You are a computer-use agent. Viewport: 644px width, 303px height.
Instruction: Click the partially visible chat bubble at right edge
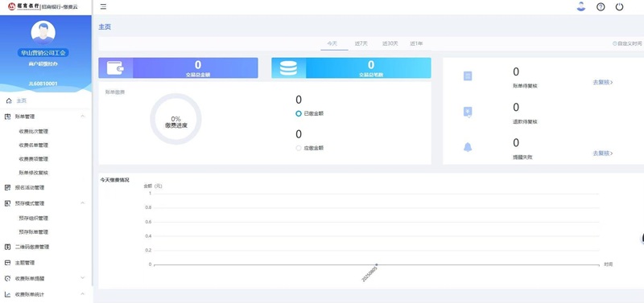(x=642, y=239)
